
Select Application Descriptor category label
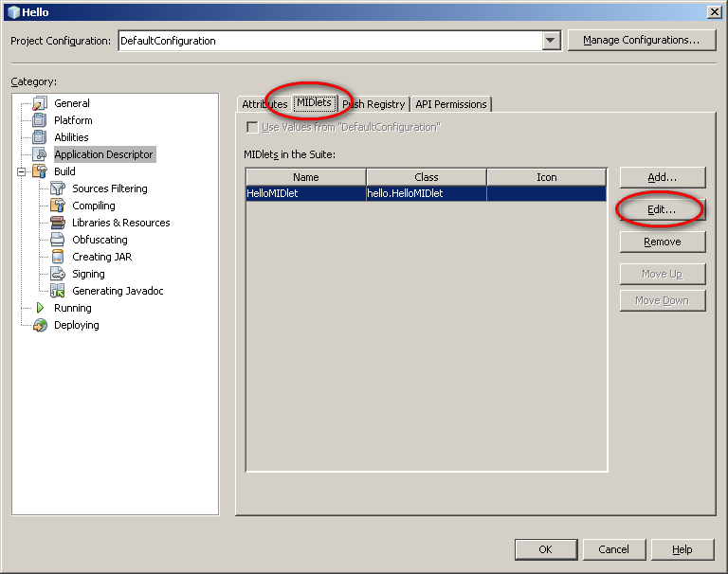pyautogui.click(x=104, y=154)
